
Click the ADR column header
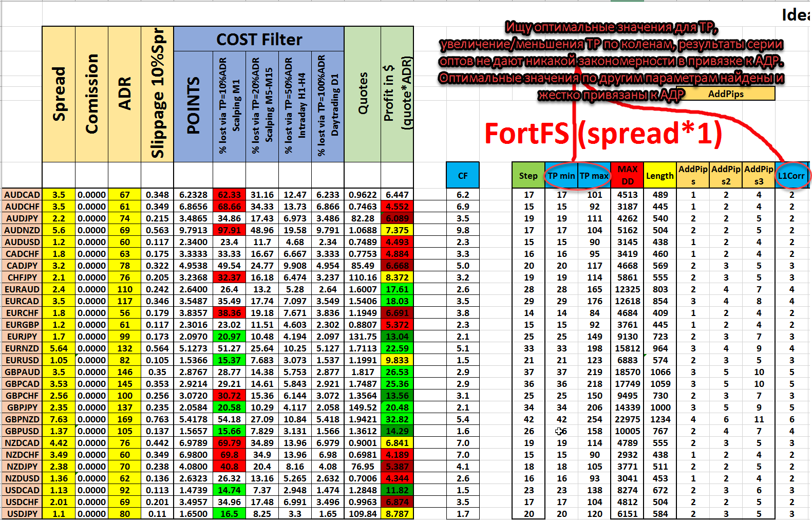pos(124,95)
